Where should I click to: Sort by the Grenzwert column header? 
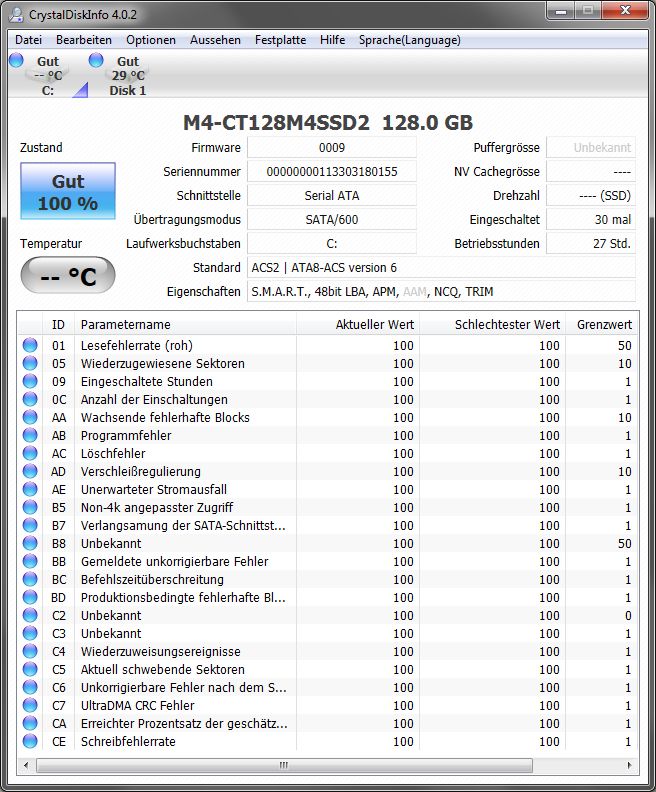601,324
